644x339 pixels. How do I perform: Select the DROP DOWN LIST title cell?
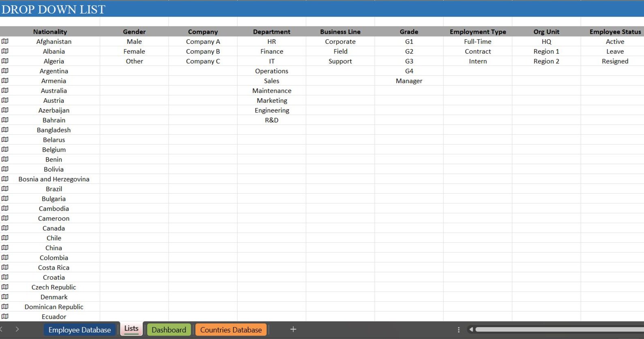point(54,9)
